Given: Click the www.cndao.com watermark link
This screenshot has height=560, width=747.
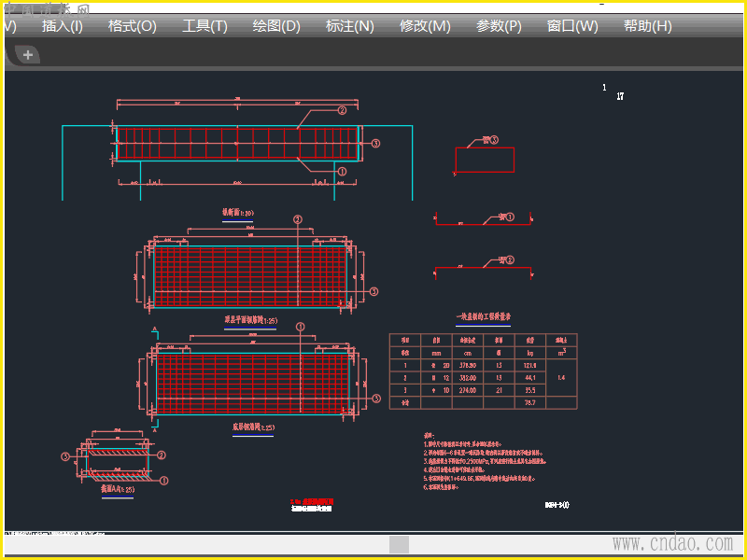Looking at the screenshot, I should [671, 543].
